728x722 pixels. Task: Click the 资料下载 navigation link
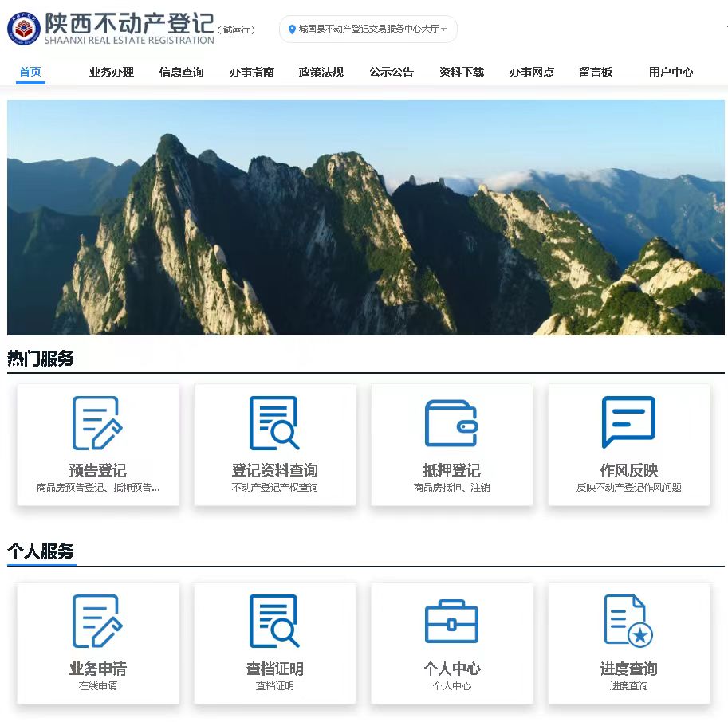click(x=462, y=72)
